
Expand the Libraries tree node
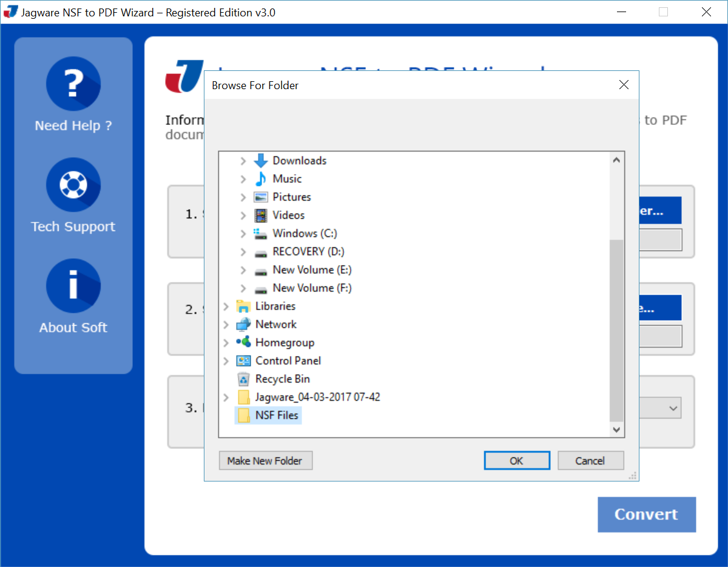click(226, 306)
